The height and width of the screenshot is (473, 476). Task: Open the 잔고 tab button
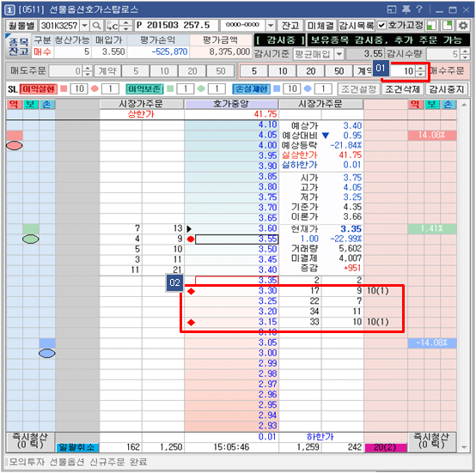pos(290,26)
